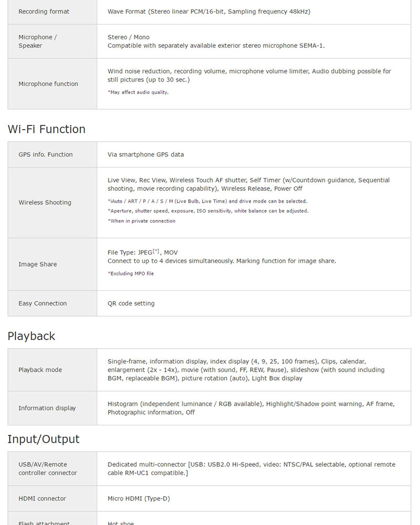Click the Playback section heading
This screenshot has width=420, height=525.
click(x=31, y=336)
